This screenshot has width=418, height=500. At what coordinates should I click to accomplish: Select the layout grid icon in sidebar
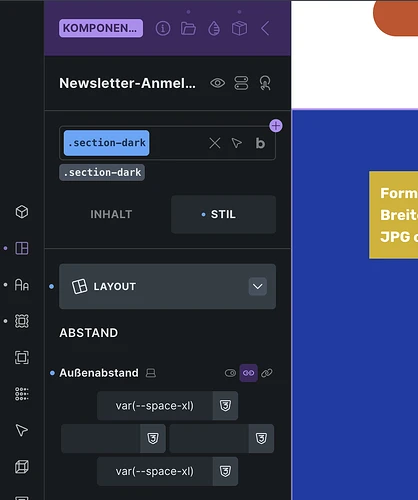22,248
